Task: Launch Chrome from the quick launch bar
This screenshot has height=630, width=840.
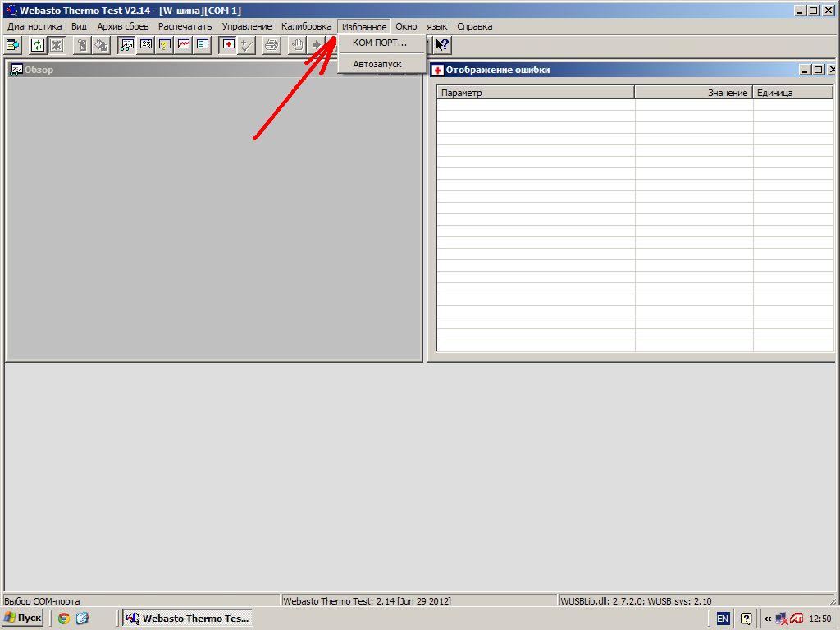Action: pos(64,619)
